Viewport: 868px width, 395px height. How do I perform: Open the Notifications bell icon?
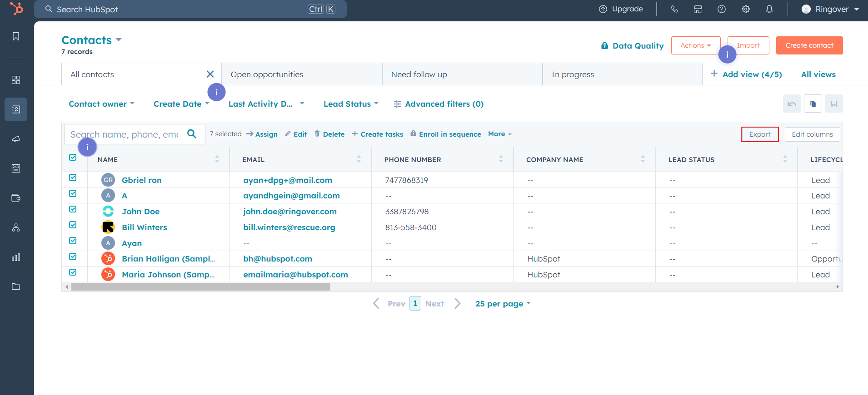769,9
